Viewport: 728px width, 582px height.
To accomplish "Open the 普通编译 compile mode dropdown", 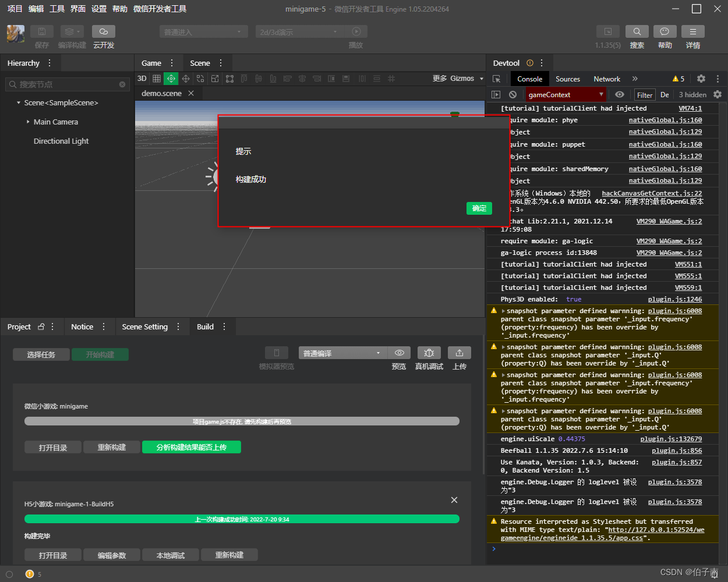I will (x=342, y=353).
